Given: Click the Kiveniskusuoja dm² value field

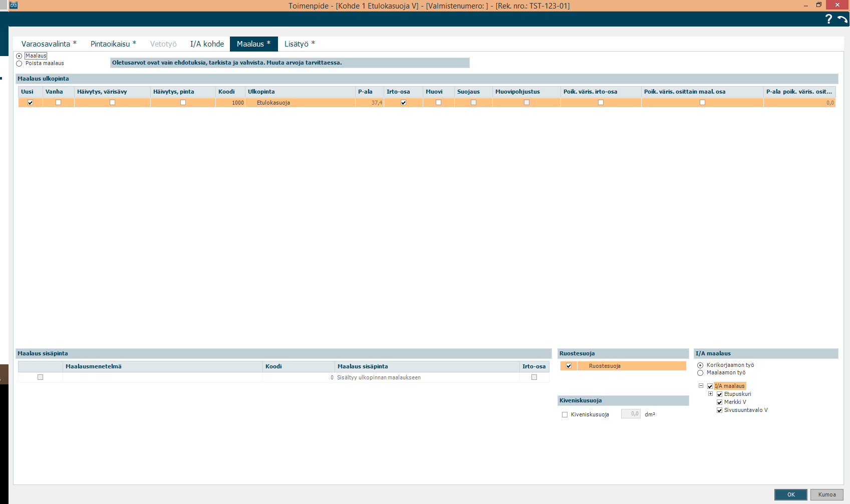Looking at the screenshot, I should click(x=631, y=414).
